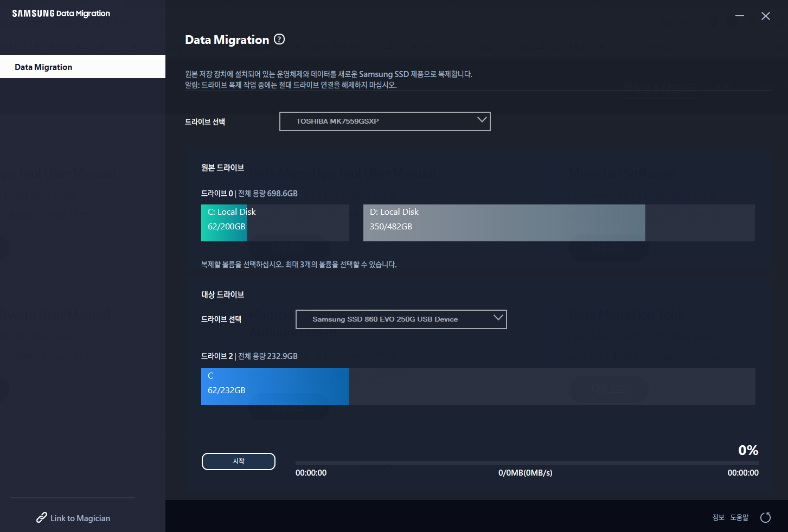Click the 0/0MB(0MB/s) transfer rate text
788x532 pixels.
click(526, 473)
